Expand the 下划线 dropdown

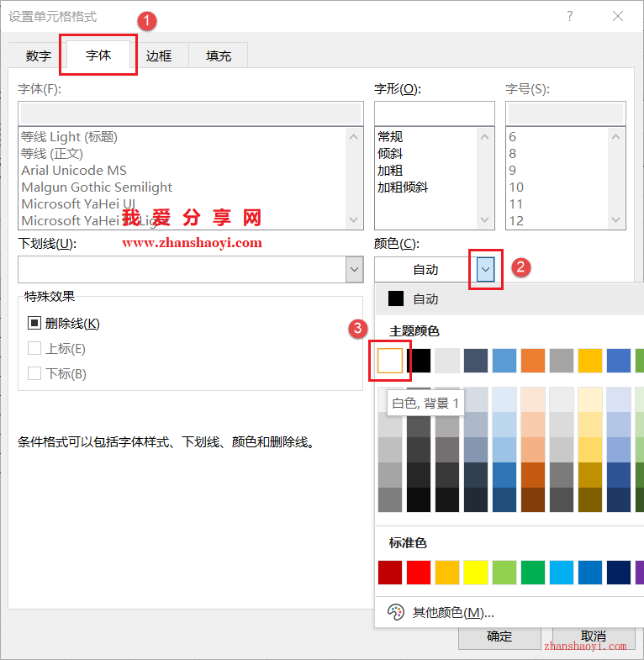pyautogui.click(x=355, y=269)
